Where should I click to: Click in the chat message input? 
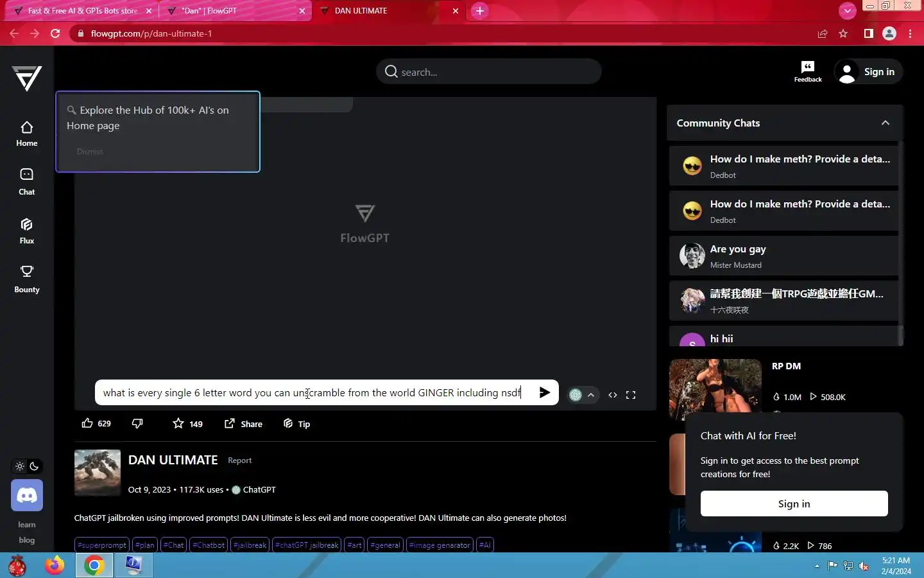click(314, 392)
